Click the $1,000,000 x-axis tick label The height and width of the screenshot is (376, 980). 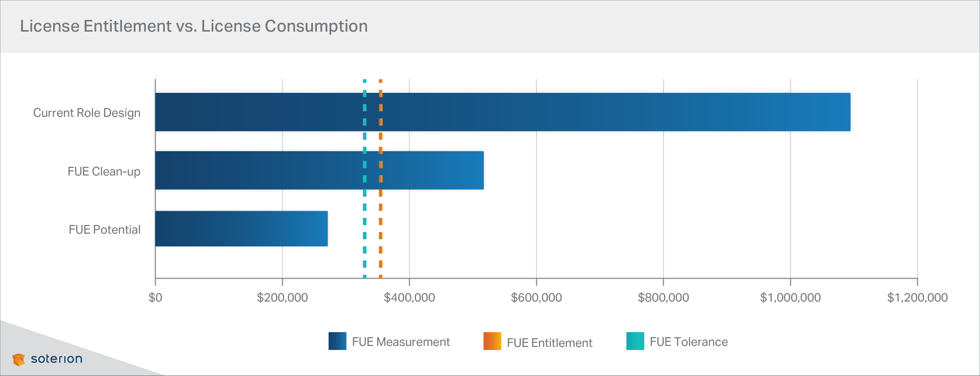(790, 297)
